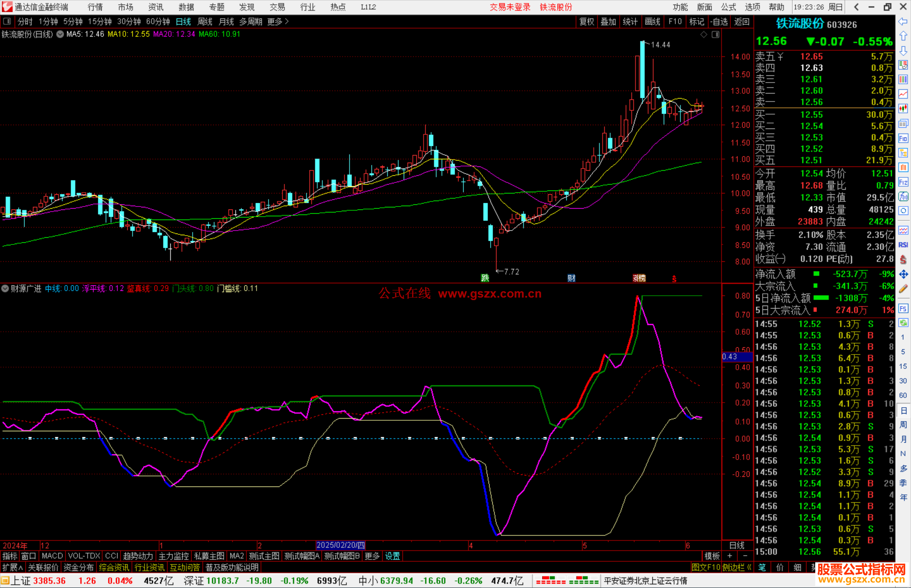Collapse the 侧边栏 sidebar panel

737,567
